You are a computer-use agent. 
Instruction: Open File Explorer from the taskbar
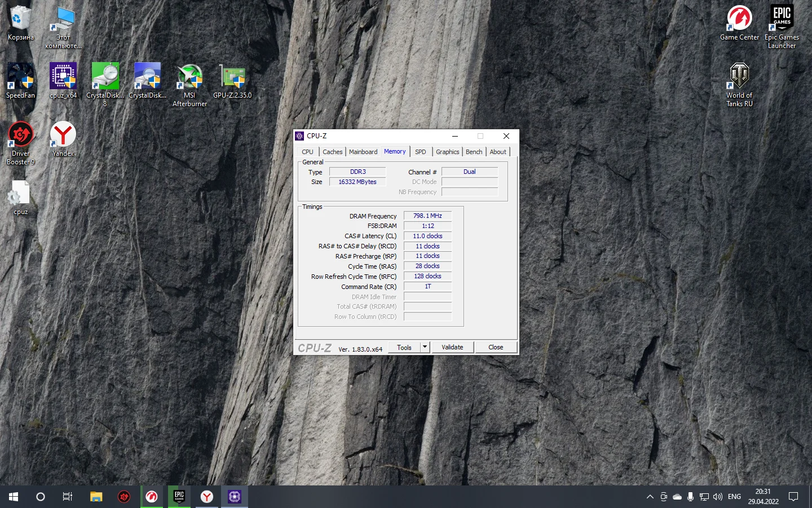[96, 497]
